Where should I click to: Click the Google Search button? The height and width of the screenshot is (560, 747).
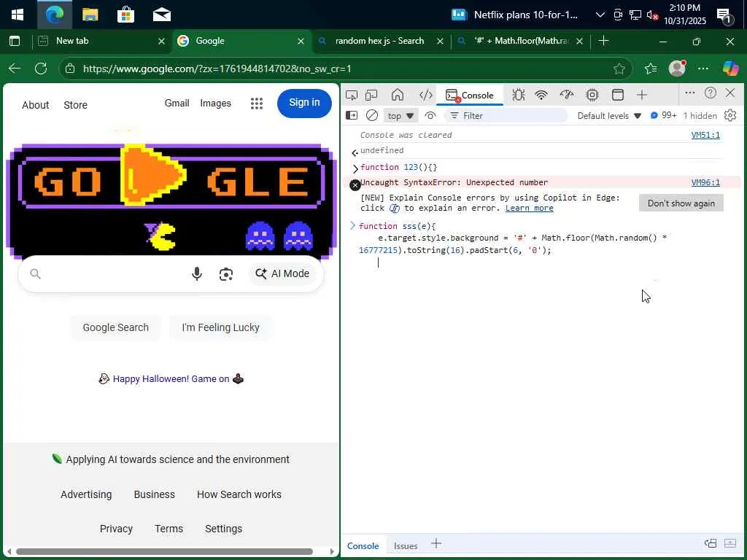(x=116, y=327)
